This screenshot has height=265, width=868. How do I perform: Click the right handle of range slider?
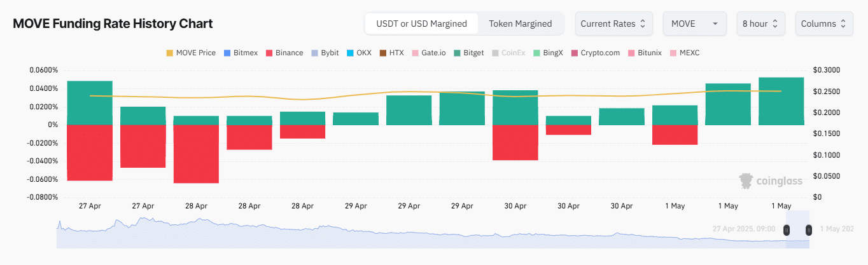pos(809,230)
